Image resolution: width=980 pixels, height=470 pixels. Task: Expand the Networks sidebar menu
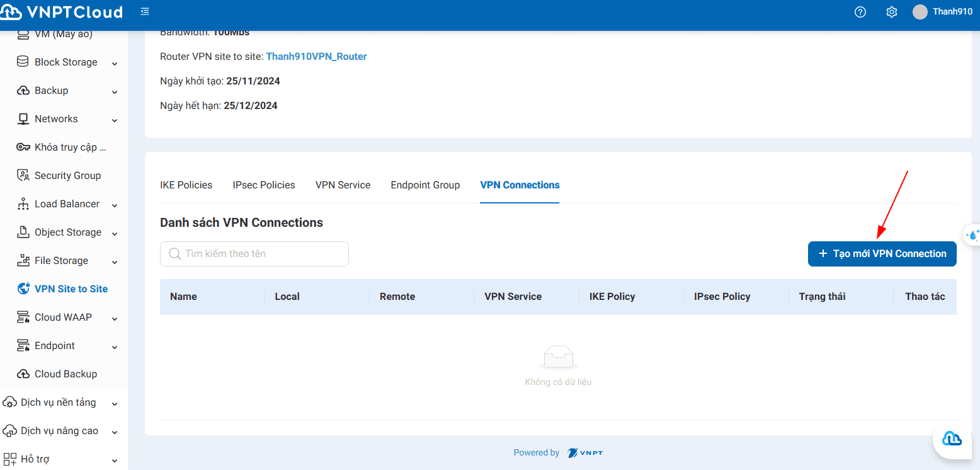pos(115,120)
